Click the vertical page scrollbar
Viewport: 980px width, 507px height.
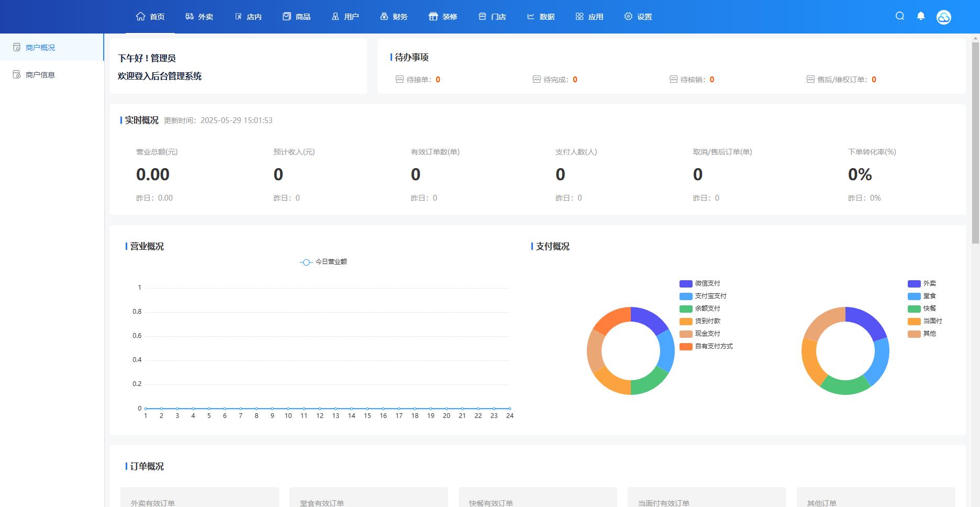975,142
